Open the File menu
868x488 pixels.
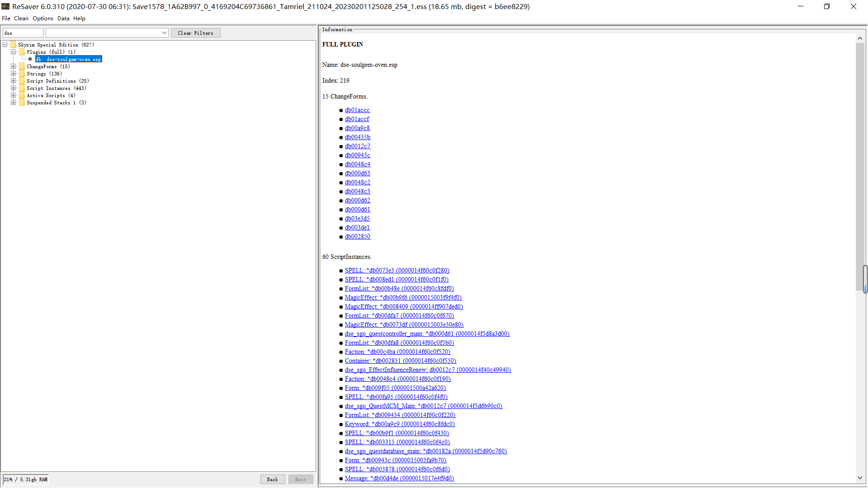coord(6,19)
